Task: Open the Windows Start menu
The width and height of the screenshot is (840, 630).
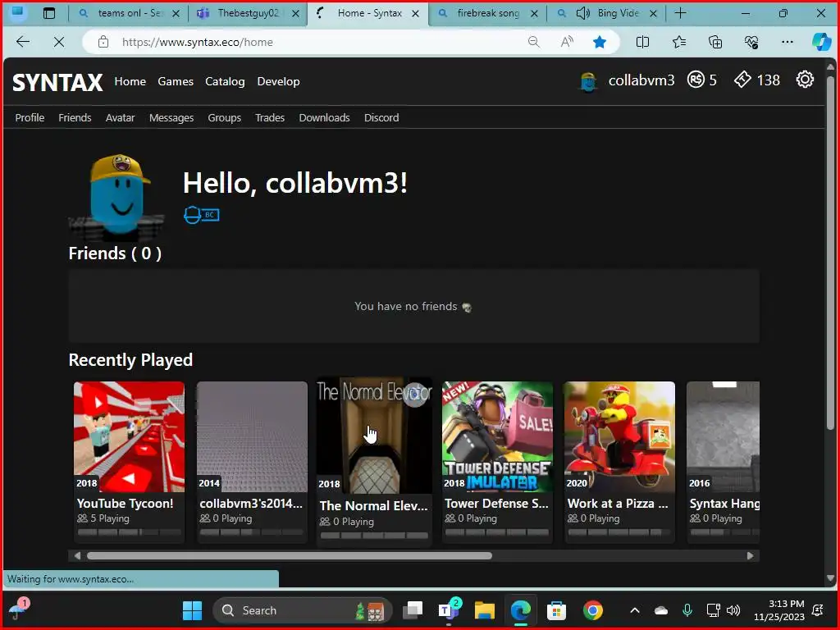Action: [192, 610]
